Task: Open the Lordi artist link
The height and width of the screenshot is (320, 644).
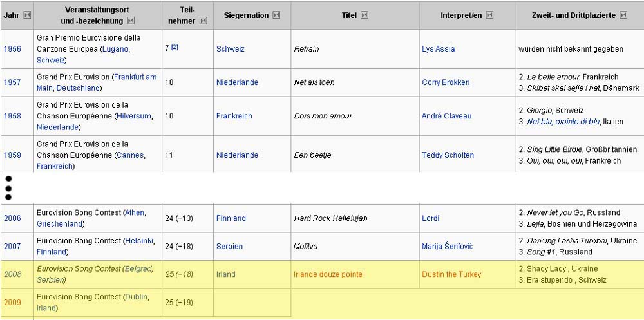Action: pyautogui.click(x=430, y=218)
